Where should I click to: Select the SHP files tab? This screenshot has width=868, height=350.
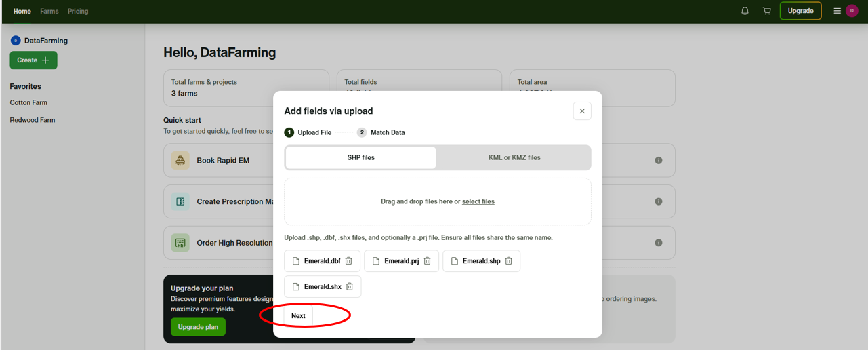click(x=361, y=157)
